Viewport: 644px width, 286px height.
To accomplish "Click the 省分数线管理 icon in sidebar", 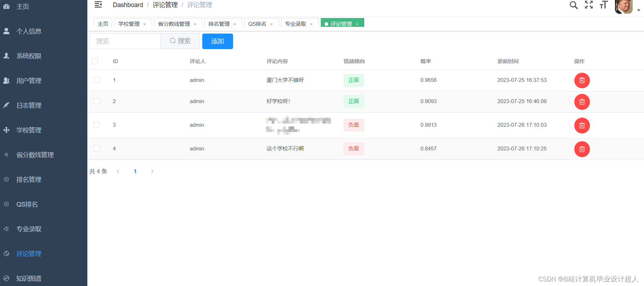I will (6, 155).
